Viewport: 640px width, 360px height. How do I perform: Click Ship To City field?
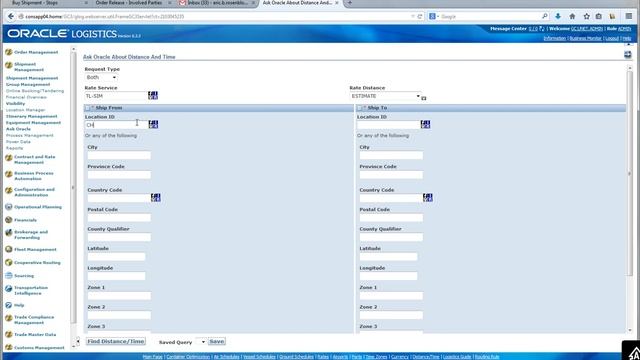[391, 155]
